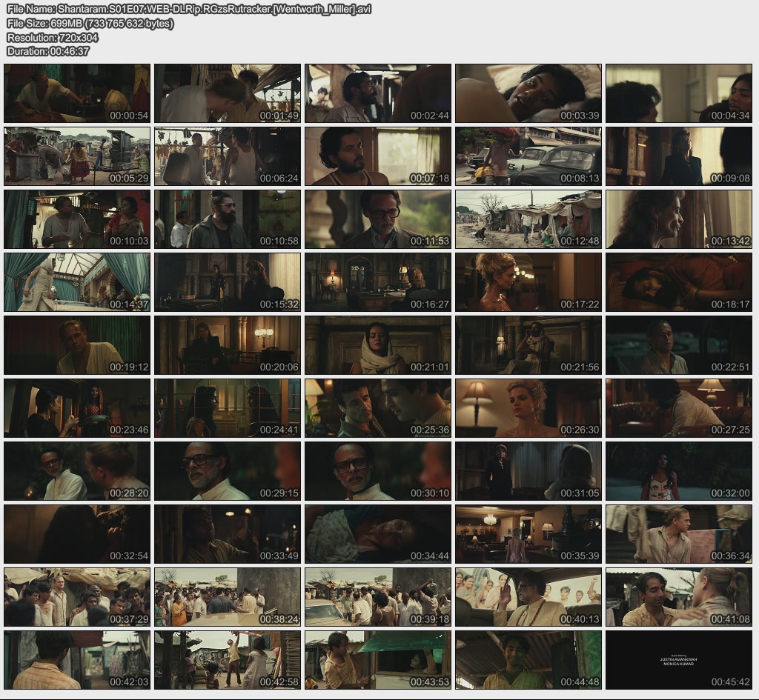Click the shanty town frame at 00:12:48
The image size is (759, 700).
528,219
